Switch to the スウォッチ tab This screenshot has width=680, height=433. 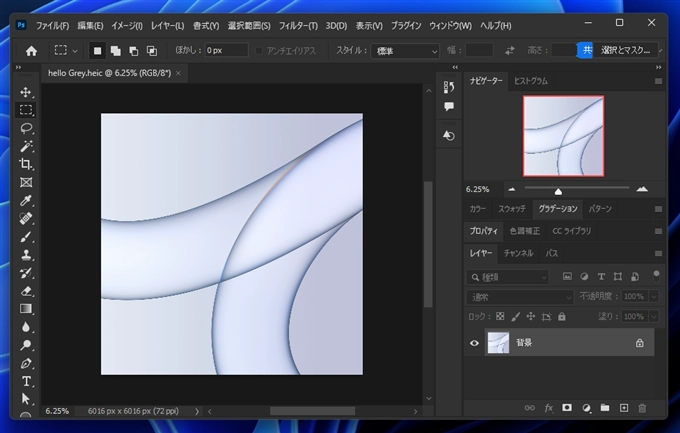512,209
